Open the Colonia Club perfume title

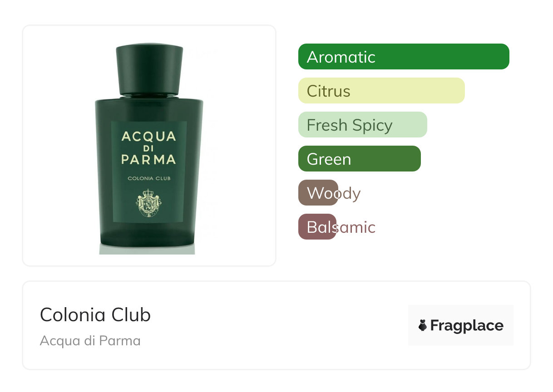click(x=95, y=315)
